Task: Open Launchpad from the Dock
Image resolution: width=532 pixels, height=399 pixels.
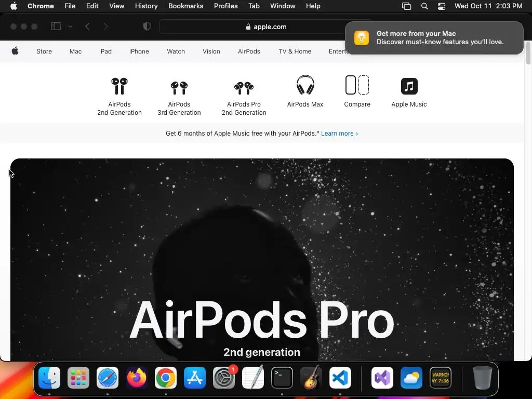Action: (78, 378)
